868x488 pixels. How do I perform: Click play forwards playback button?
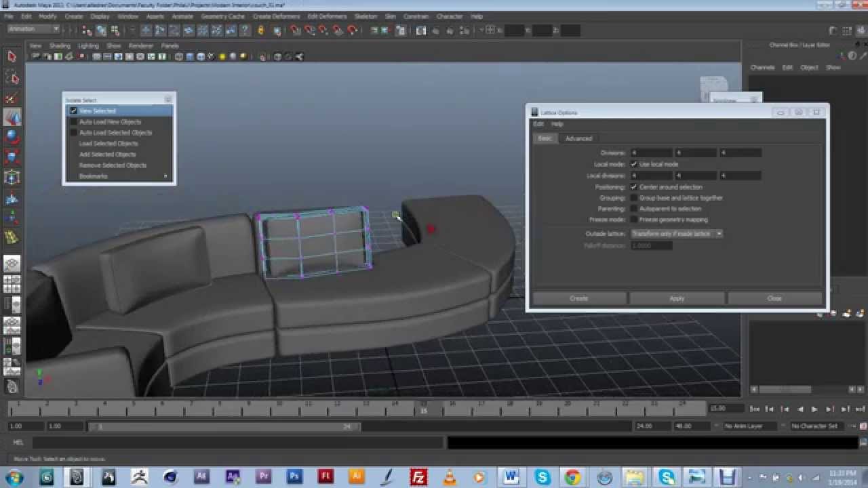[814, 409]
